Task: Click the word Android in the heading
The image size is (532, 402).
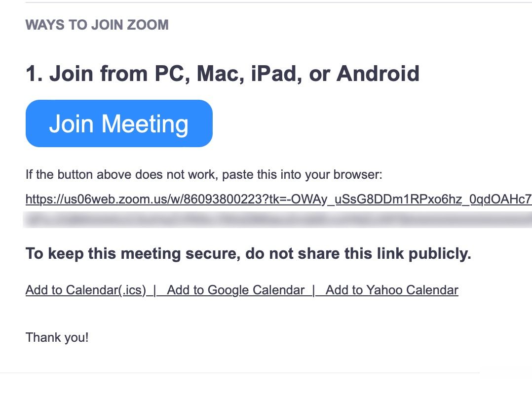Action: coord(378,74)
